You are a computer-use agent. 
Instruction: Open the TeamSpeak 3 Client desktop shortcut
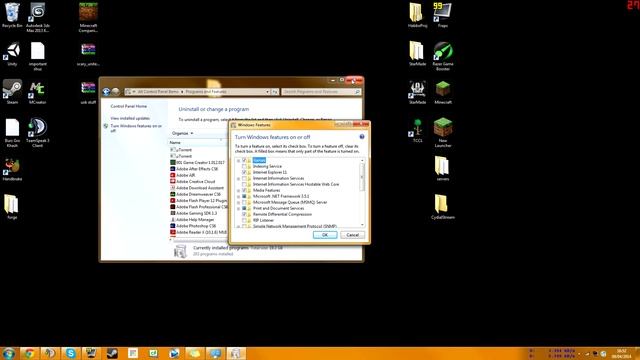(38, 132)
